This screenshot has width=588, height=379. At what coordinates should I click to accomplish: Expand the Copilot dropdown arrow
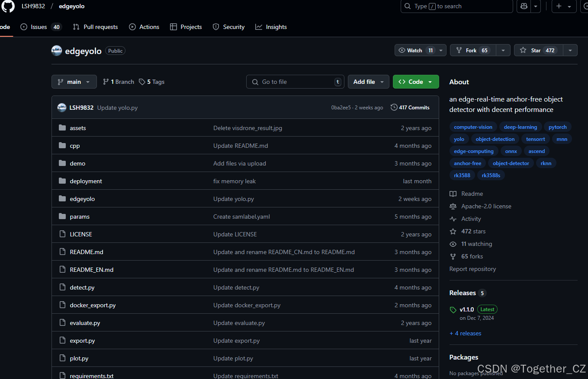click(536, 6)
